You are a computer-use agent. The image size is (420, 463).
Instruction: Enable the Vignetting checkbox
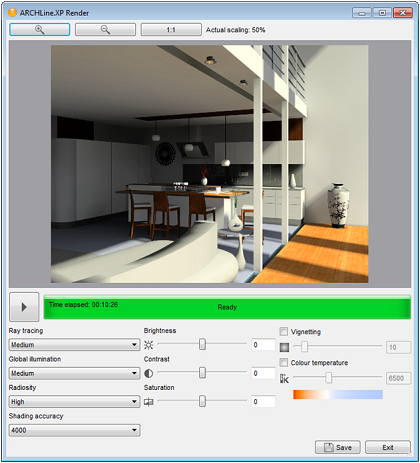(284, 331)
